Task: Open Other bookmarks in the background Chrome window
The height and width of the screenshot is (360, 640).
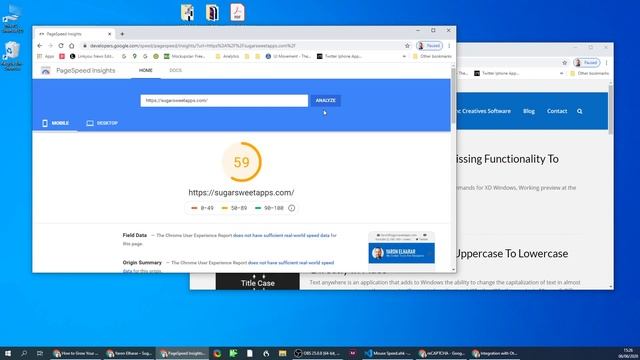Action: pos(589,73)
